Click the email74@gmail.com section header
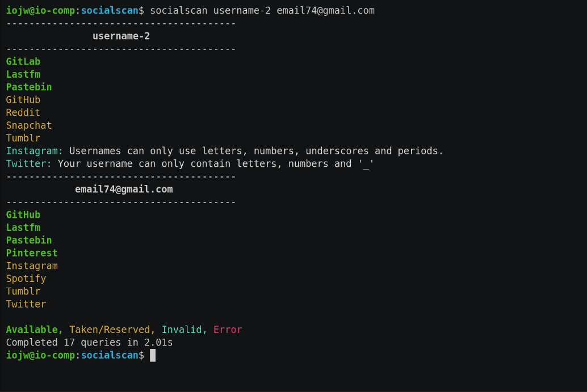Viewport: 587px width, 392px height. (124, 189)
